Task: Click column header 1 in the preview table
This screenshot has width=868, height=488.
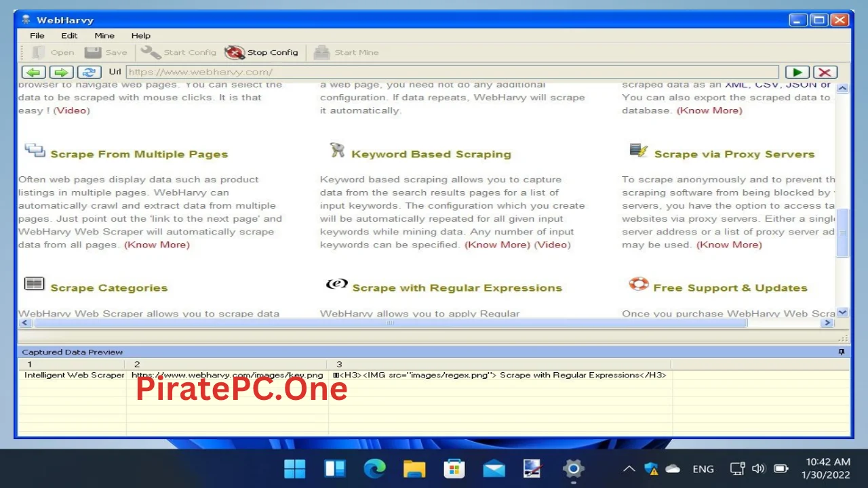Action: point(72,365)
